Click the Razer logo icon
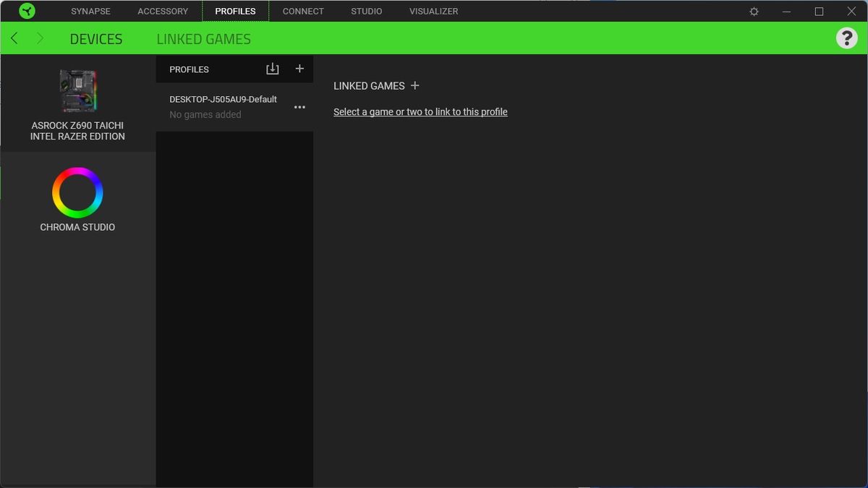 (27, 11)
